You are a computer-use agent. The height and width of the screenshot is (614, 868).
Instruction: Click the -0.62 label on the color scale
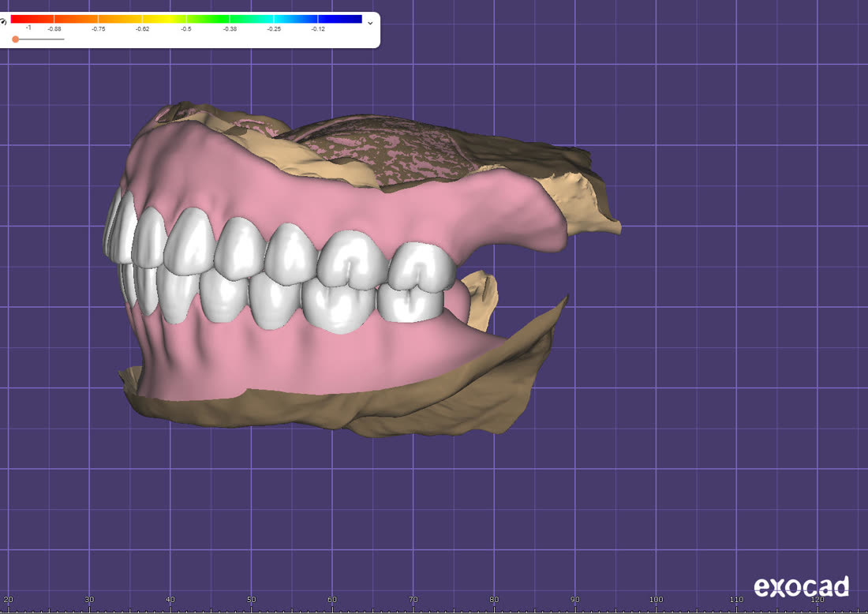point(142,28)
